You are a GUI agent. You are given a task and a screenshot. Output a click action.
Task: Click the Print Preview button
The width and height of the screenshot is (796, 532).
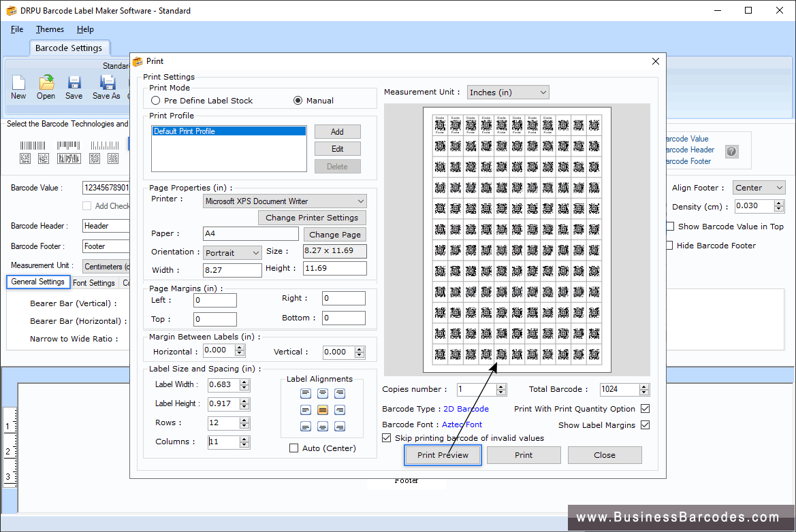click(x=443, y=454)
